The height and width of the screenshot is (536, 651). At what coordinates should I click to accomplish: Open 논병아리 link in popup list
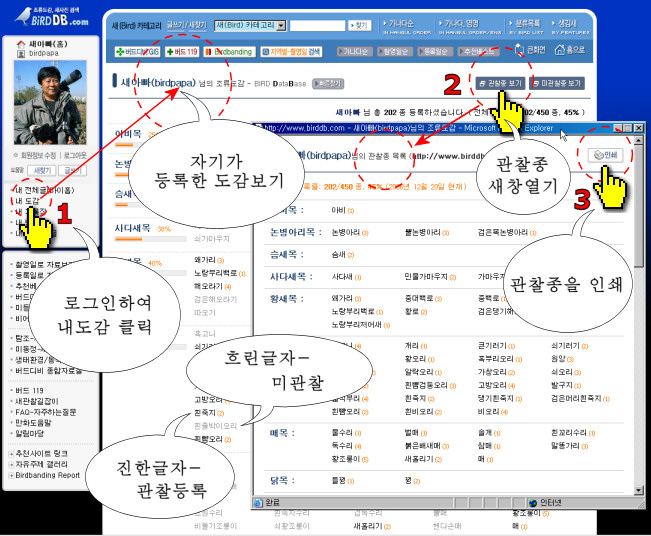point(345,233)
